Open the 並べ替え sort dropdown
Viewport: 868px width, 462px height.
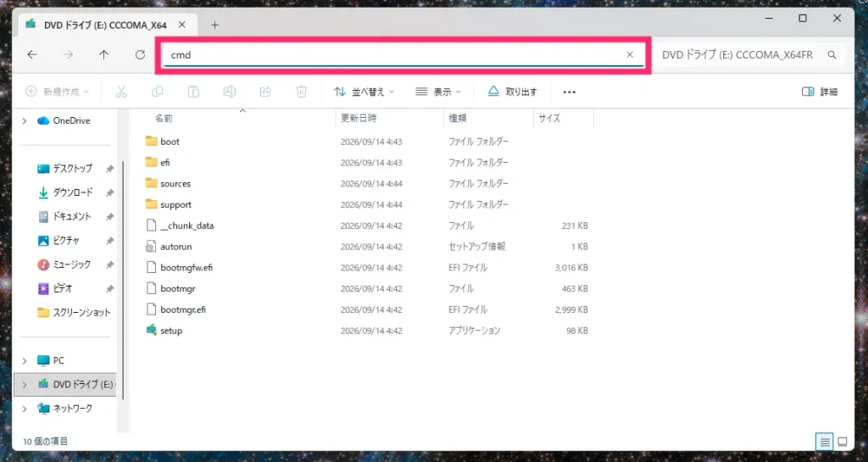coord(364,92)
